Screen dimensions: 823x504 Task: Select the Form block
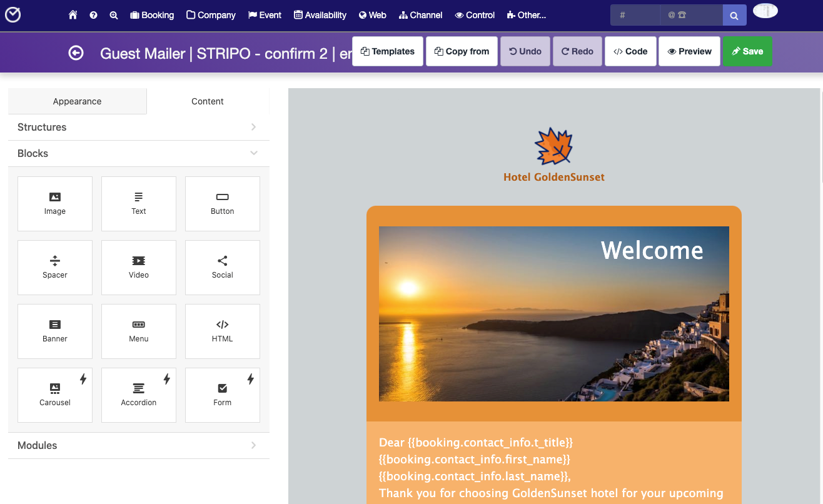coord(223,395)
